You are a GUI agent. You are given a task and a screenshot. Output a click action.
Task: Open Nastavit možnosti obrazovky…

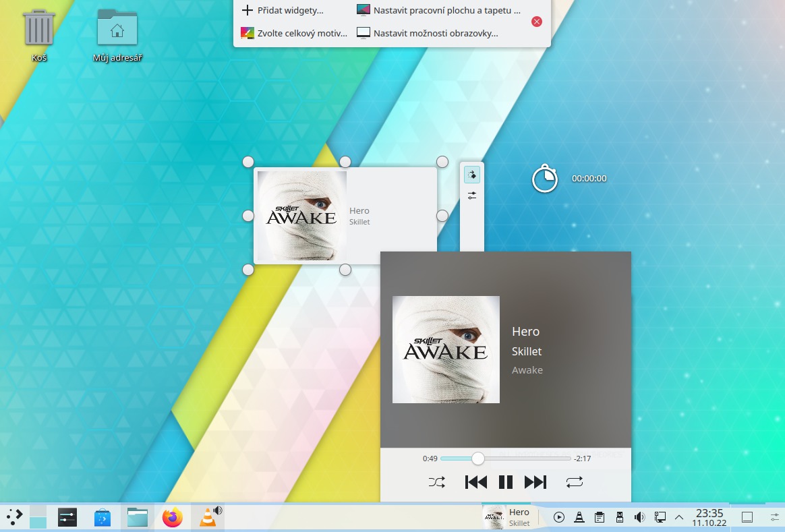(x=427, y=34)
